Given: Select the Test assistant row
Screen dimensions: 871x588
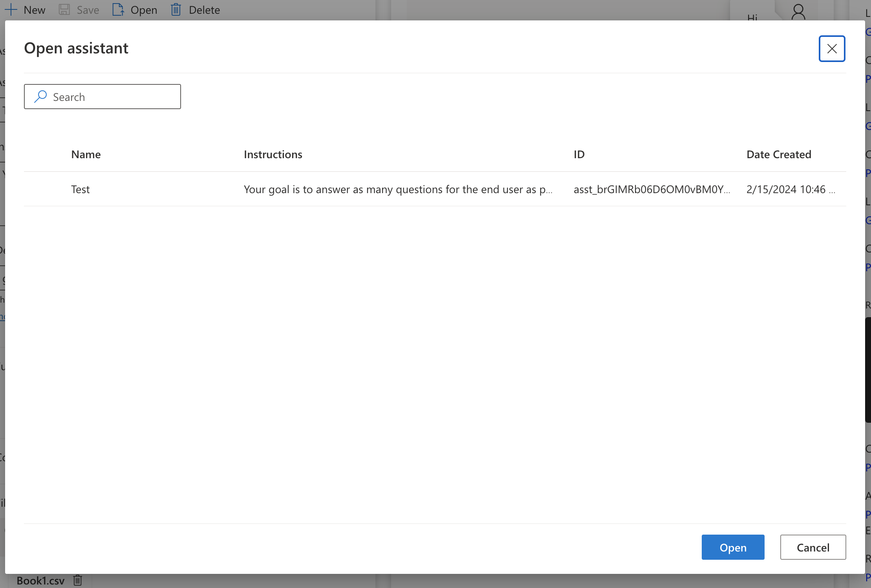Looking at the screenshot, I should pos(81,190).
